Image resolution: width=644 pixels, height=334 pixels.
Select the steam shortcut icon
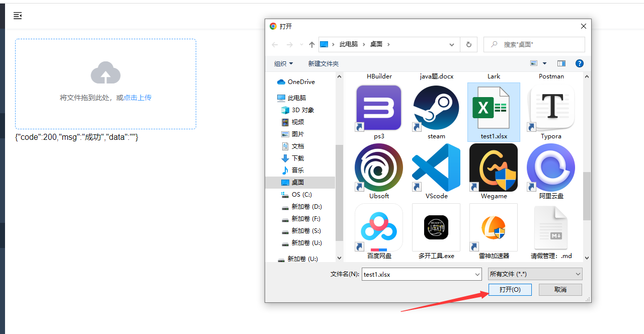tap(436, 108)
